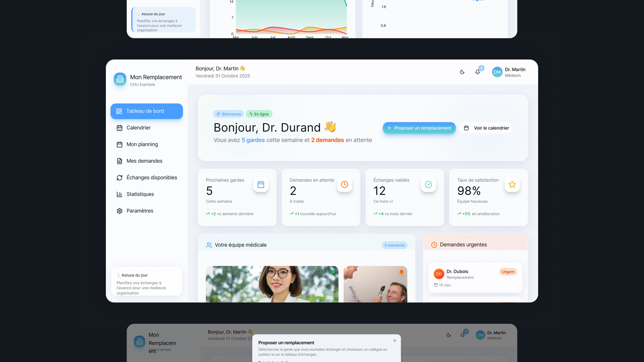
Task: Click Voir le calendrier button
Action: [x=486, y=128]
